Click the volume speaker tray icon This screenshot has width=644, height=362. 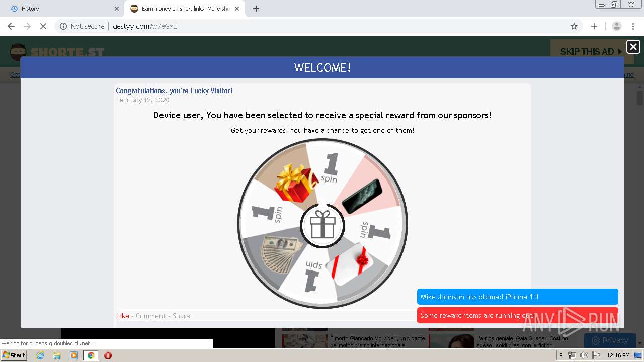point(584,355)
